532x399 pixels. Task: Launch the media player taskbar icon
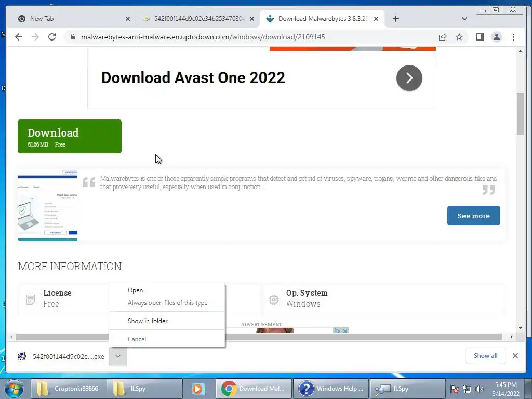[198, 389]
